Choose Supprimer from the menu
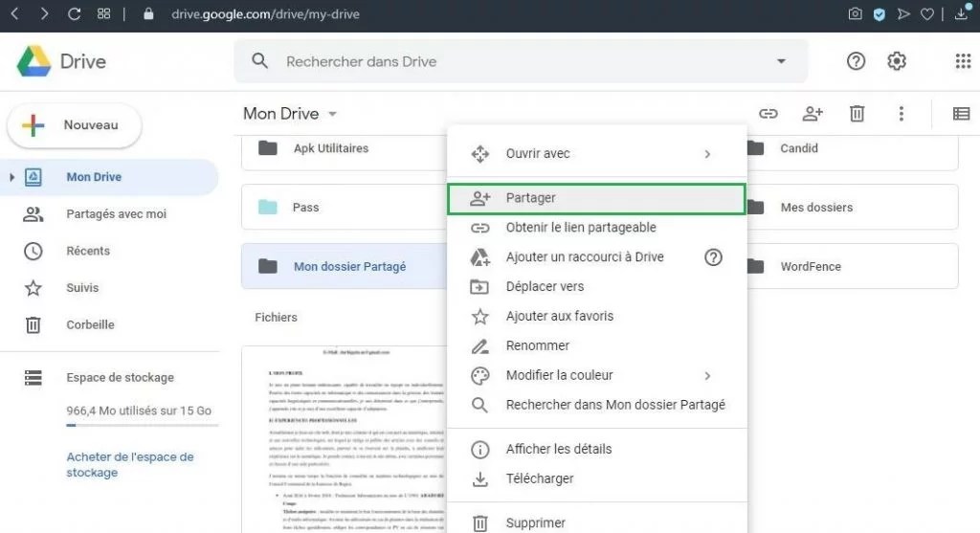Image resolution: width=980 pixels, height=533 pixels. click(x=596, y=523)
